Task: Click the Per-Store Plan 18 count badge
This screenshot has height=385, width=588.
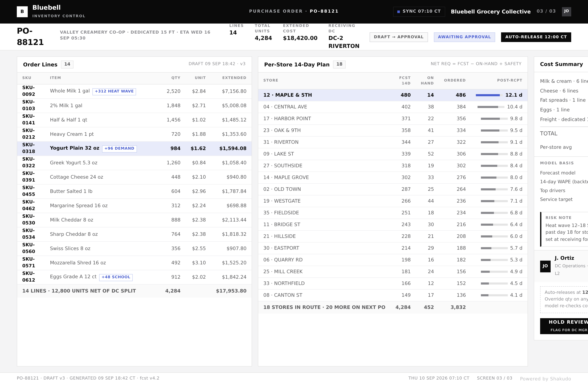Action: [339, 64]
